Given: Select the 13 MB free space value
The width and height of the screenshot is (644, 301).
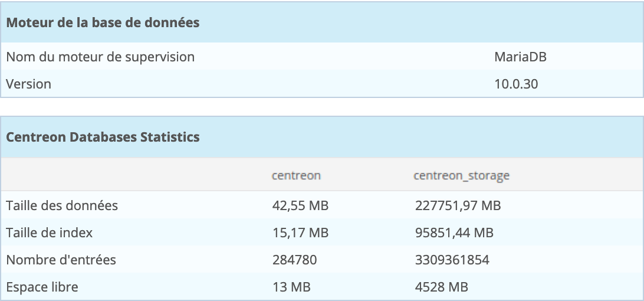Looking at the screenshot, I should click(291, 287).
